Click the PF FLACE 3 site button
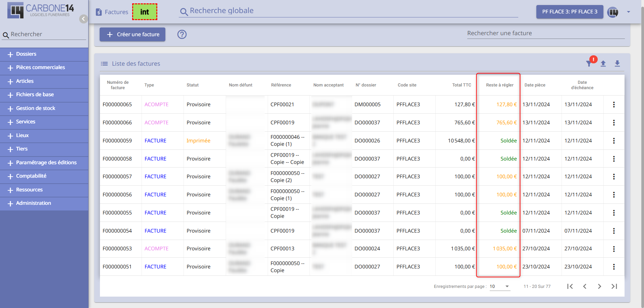This screenshot has width=644, height=308. click(570, 12)
